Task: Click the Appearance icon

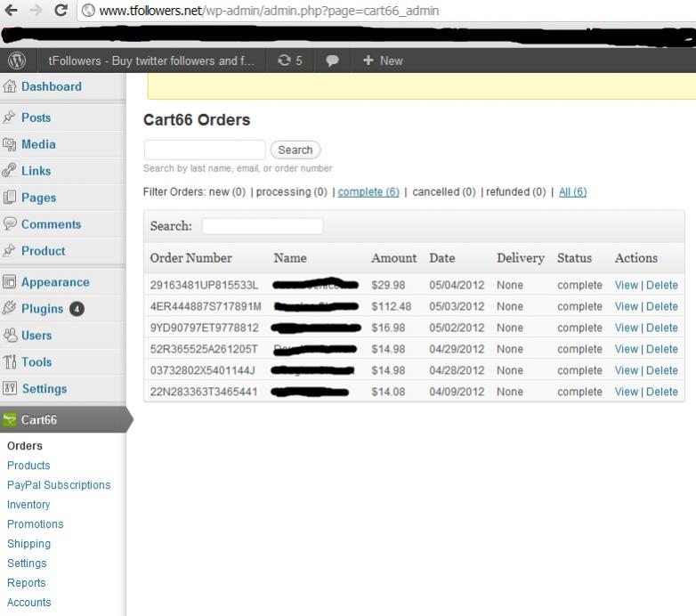Action: (9, 282)
